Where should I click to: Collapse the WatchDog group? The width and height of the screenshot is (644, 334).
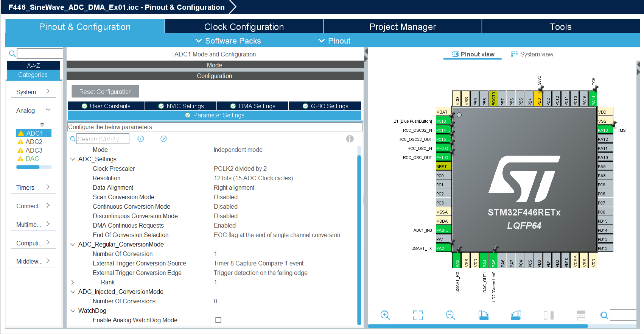coord(73,311)
